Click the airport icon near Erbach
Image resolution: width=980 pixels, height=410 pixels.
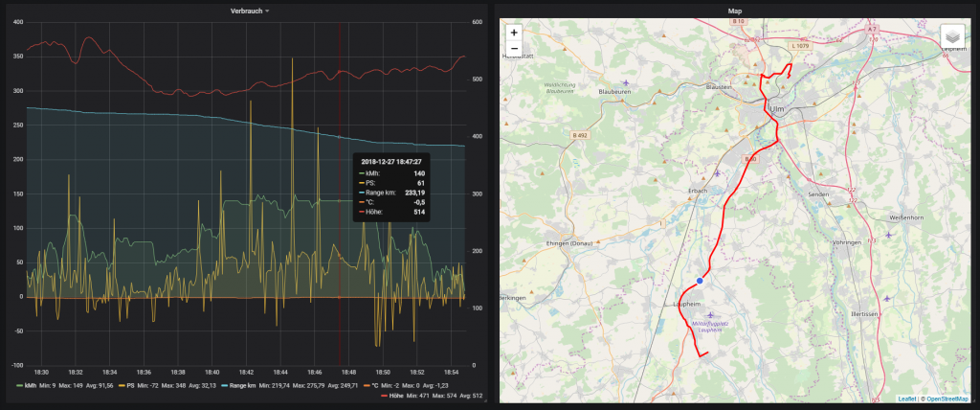[x=717, y=173]
